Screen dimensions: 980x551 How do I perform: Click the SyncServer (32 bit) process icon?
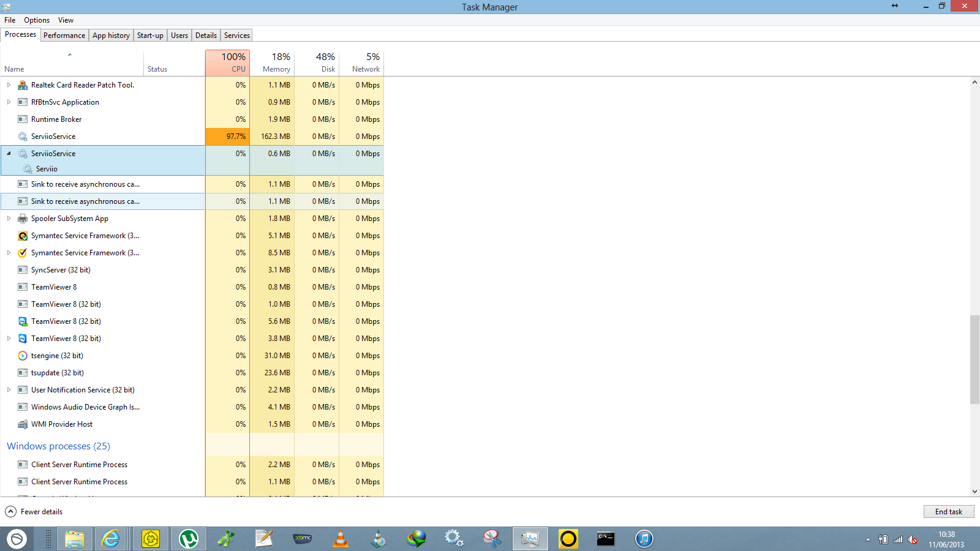click(23, 270)
